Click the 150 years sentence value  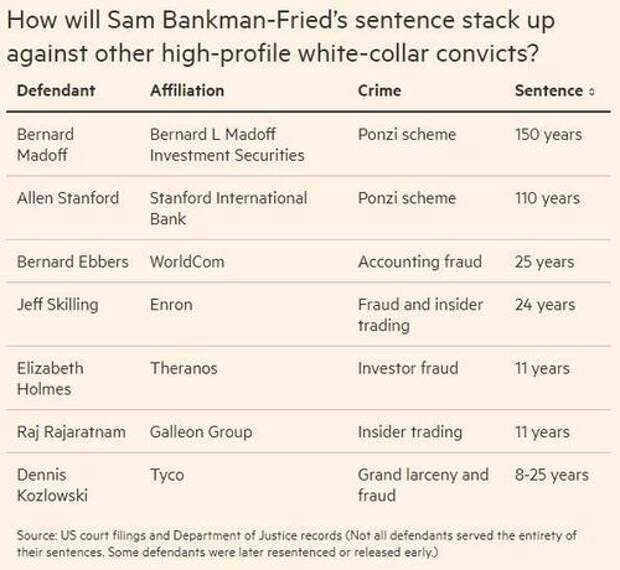(x=548, y=134)
